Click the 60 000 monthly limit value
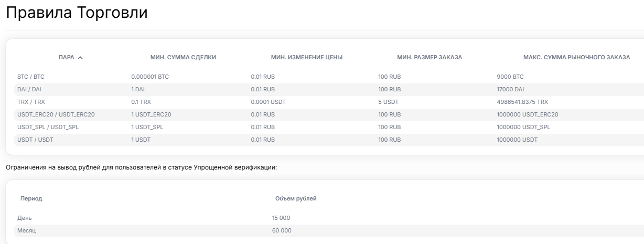This screenshot has width=644, height=244. click(282, 230)
